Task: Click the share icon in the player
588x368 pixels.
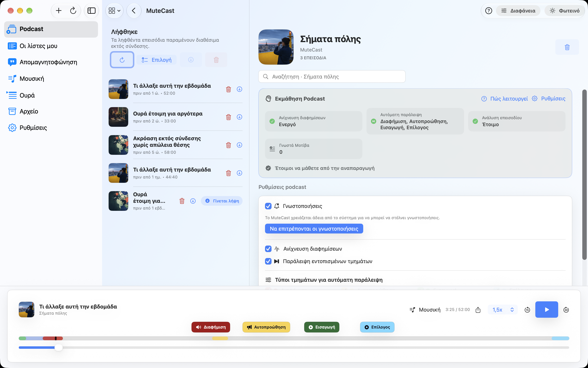Action: coord(478,310)
